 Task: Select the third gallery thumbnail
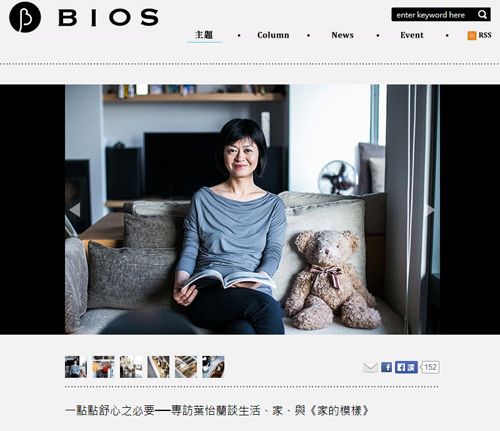pyautogui.click(x=131, y=367)
